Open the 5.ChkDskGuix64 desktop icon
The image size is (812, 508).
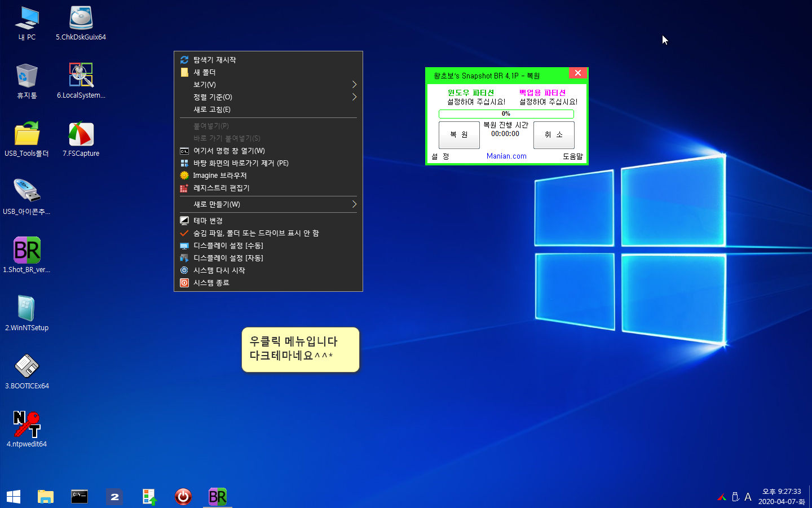coord(81,23)
